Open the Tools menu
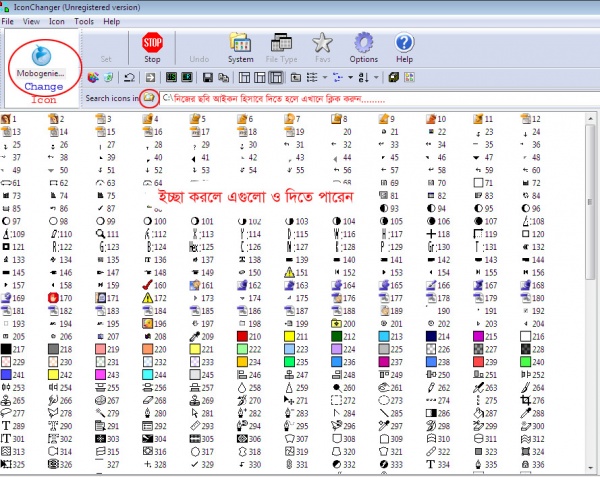 (x=84, y=20)
